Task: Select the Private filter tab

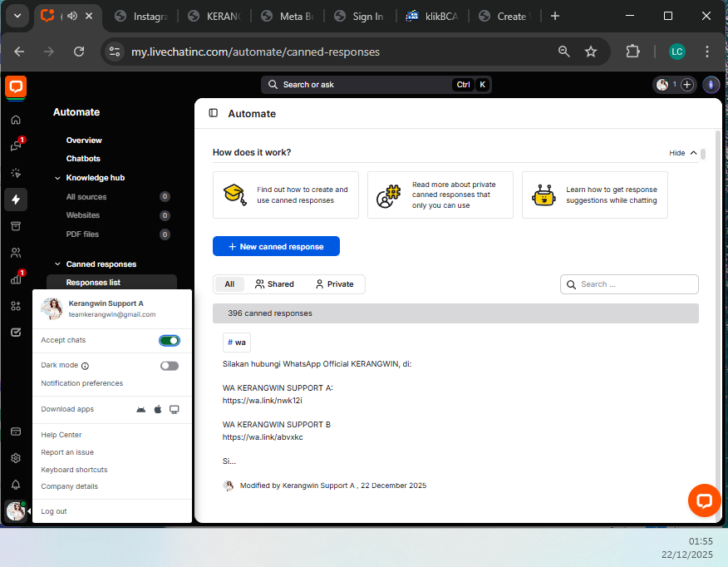Action: coord(334,284)
